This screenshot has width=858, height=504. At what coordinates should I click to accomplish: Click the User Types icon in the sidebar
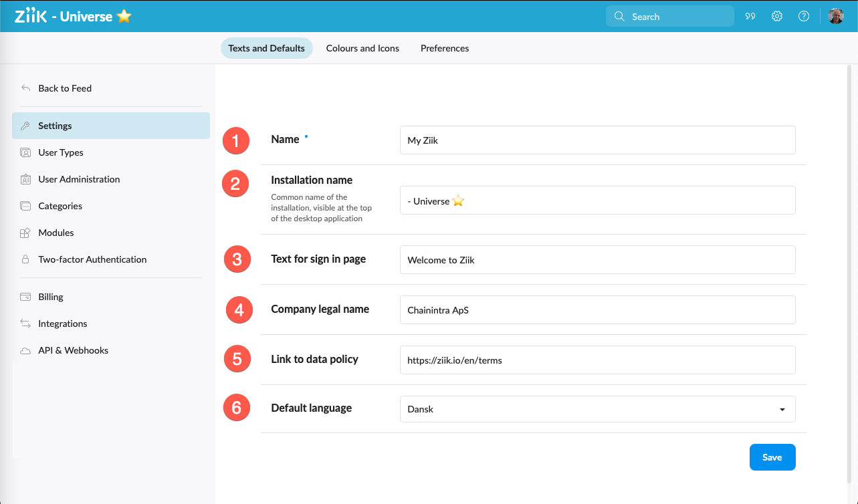point(25,152)
